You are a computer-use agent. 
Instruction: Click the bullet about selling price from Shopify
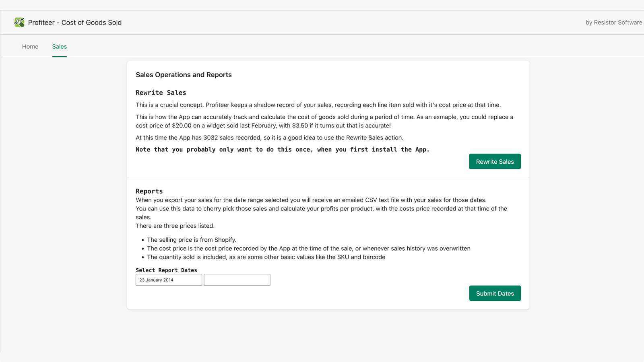[x=191, y=240]
